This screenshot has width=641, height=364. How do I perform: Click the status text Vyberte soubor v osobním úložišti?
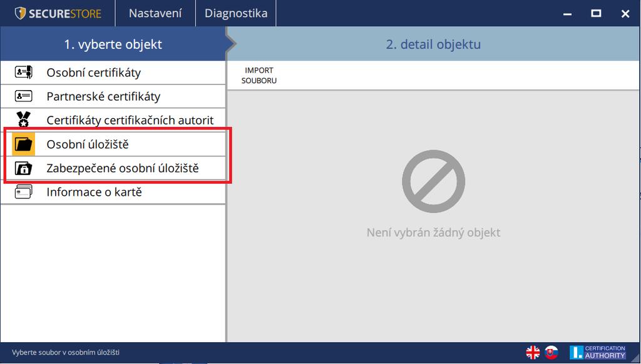(66, 352)
